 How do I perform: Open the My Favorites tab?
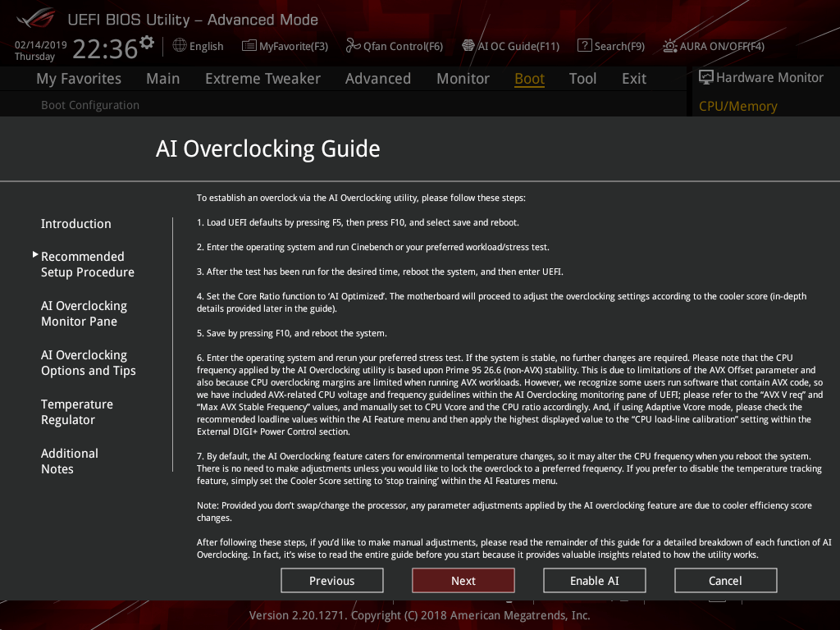79,79
